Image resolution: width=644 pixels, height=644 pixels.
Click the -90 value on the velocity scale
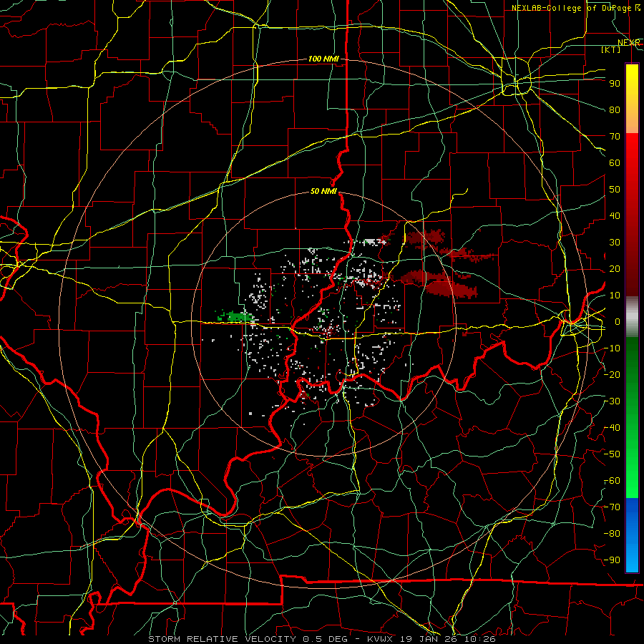coord(613,560)
